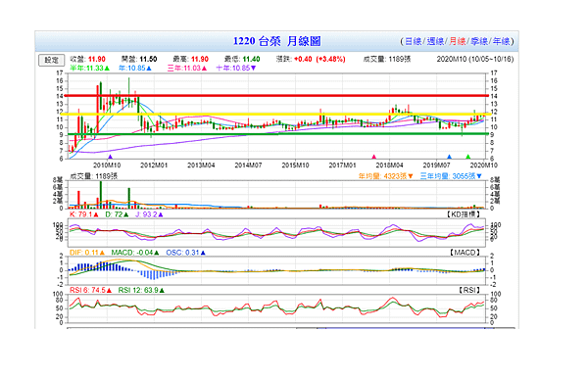
Task: Click the J: 93.2 indicator value
Action: tap(149, 214)
